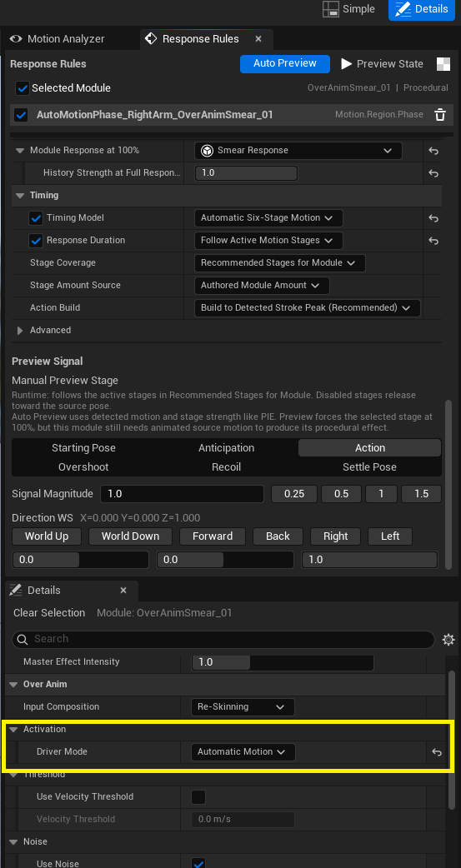This screenshot has width=461, height=868.
Task: Set Signal Magnitude preset 0.25
Action: (294, 494)
